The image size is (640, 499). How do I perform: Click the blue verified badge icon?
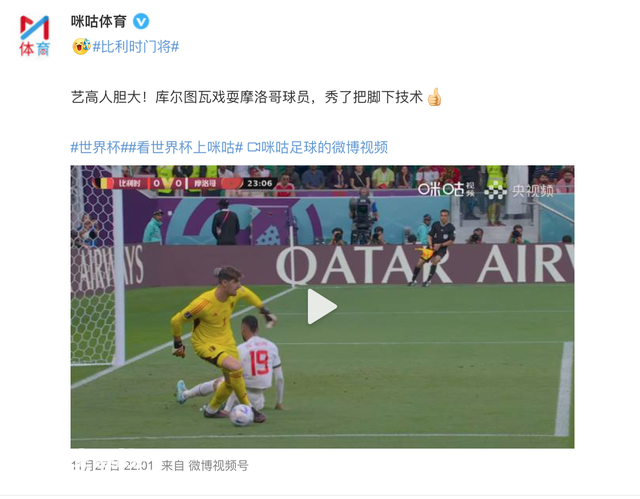(141, 21)
